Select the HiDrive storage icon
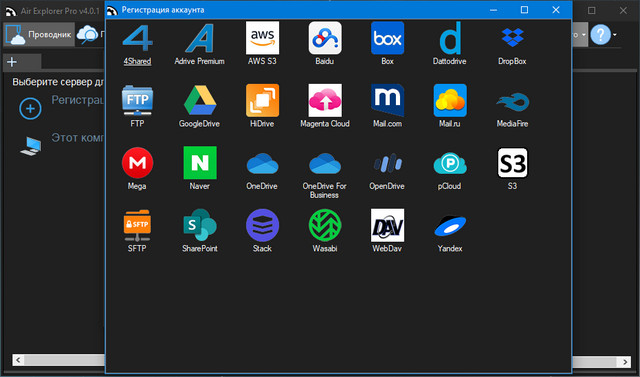 (x=262, y=100)
